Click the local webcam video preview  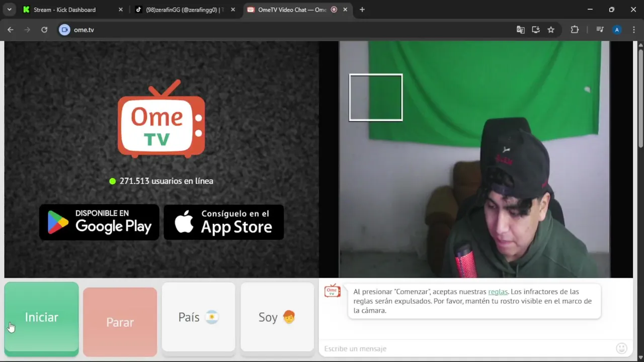point(474,159)
